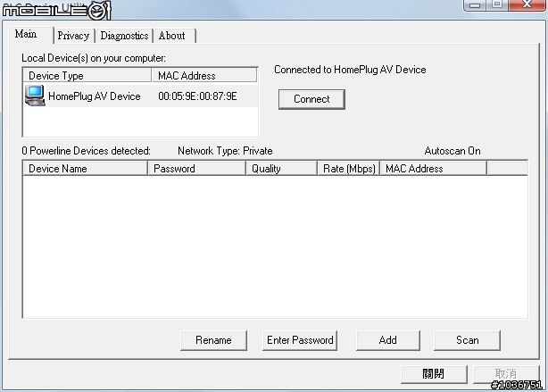
Task: Select the HomePlug AV Device row text
Action: coord(95,96)
